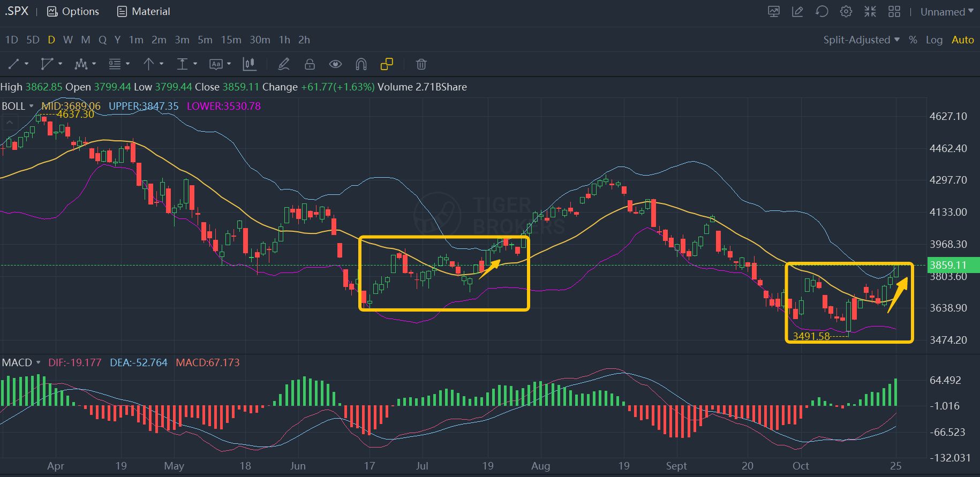Expand the BOLL indicator dropdown
Viewport: 980px width, 477px height.
point(18,106)
